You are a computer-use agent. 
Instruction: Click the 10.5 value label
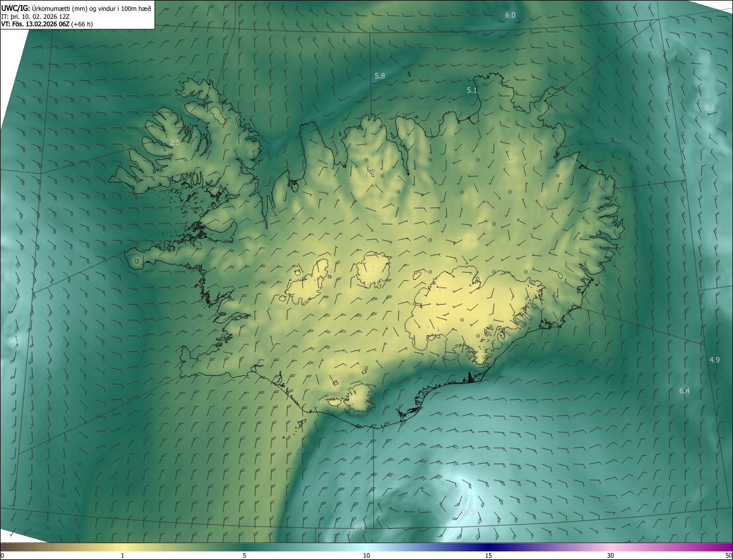[x=467, y=512]
